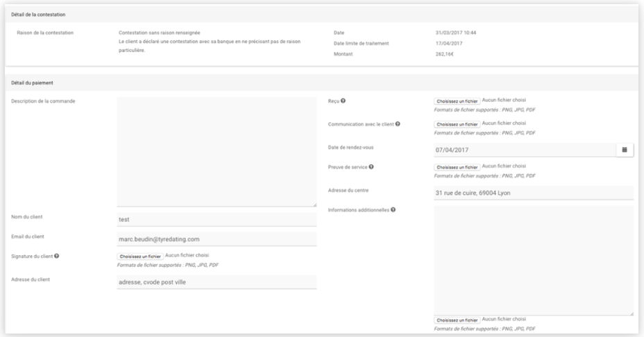Click the help icon by Informations additionnelles
Viewport: 644px width, 337px height.
point(393,209)
